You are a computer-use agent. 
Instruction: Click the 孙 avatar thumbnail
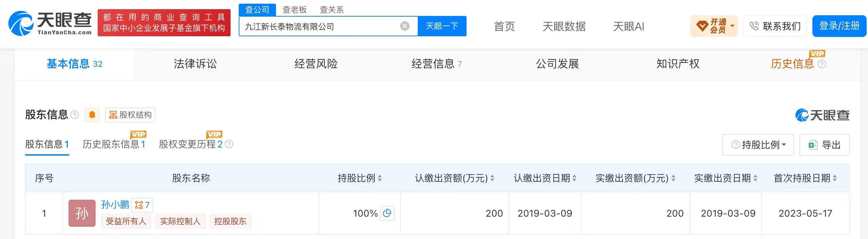click(x=82, y=213)
